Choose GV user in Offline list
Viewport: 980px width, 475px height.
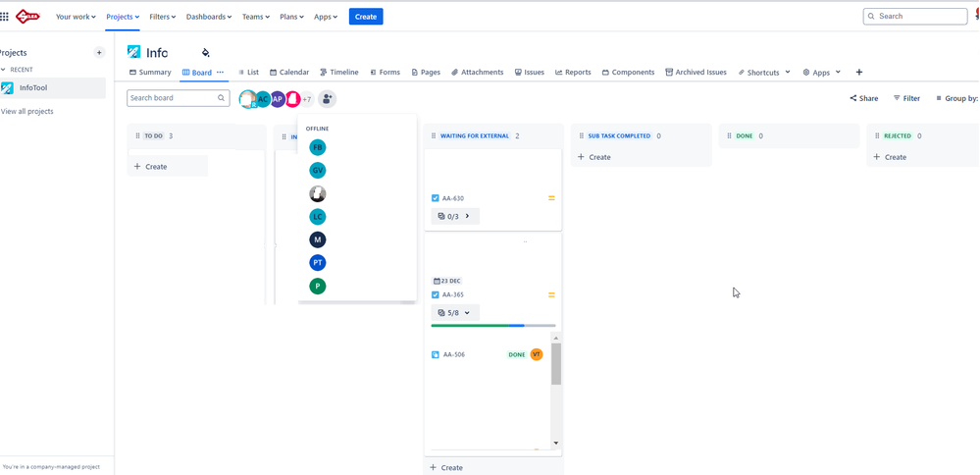click(318, 171)
